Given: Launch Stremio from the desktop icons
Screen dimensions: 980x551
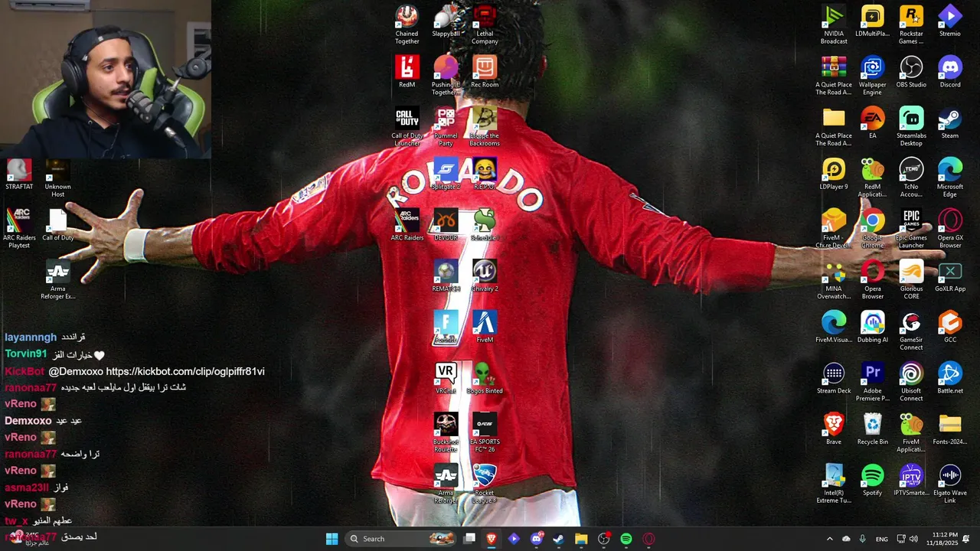Looking at the screenshot, I should click(950, 21).
